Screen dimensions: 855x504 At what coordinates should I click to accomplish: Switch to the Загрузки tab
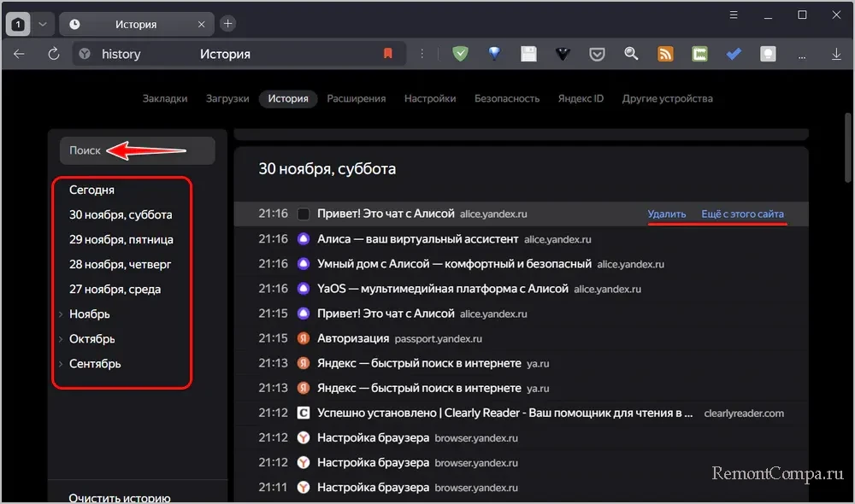(227, 98)
